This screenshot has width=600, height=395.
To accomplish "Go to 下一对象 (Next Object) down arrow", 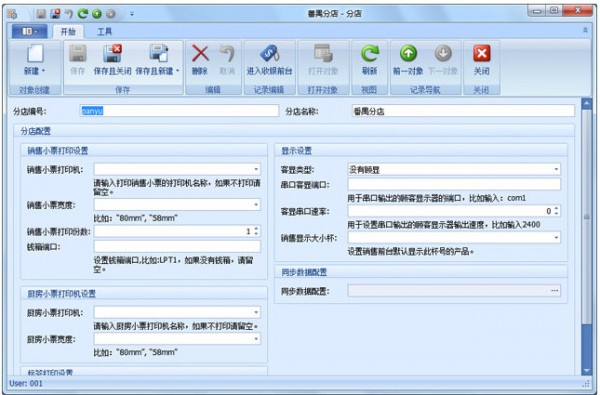I will [x=443, y=54].
